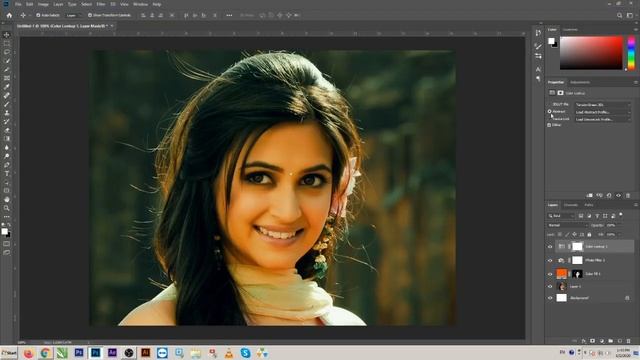The width and height of the screenshot is (640, 360).
Task: Open the Normal blend mode dropdown
Action: pos(567,225)
